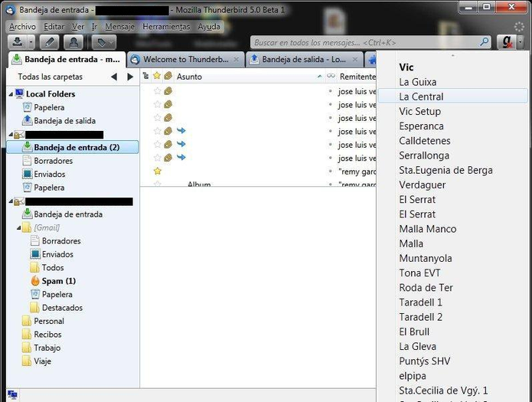Screen dimensions: 532x402
Task: Go to previous folder view arrow
Action: tap(114, 77)
